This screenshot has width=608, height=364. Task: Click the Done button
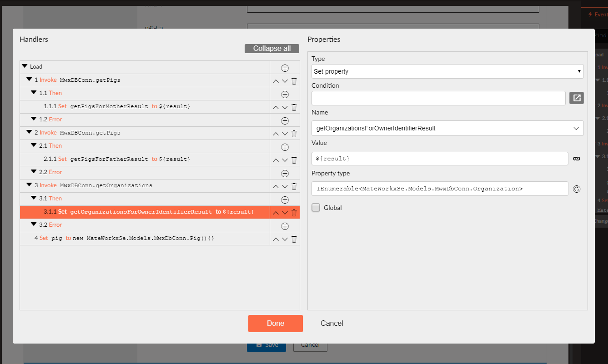(276, 324)
